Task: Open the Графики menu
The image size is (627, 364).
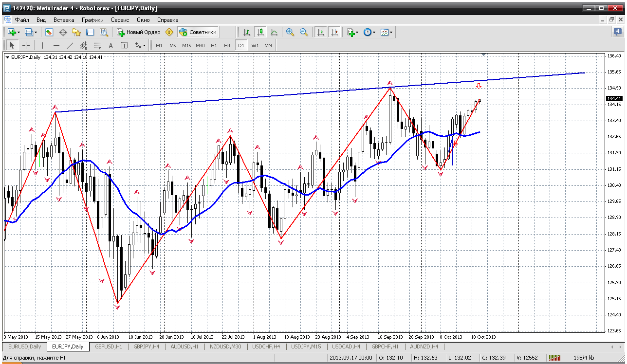Action: (92, 20)
